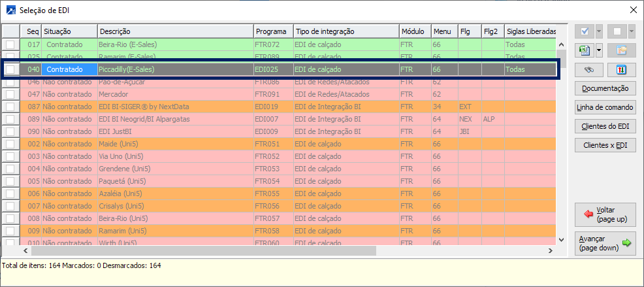Select the Piccadilly(E-Sales) description cell
This screenshot has height=287, width=644.
coord(176,69)
